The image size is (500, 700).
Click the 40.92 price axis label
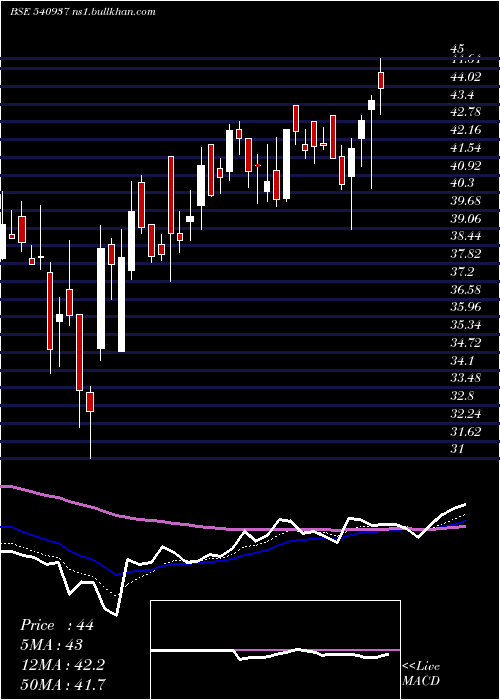466,166
